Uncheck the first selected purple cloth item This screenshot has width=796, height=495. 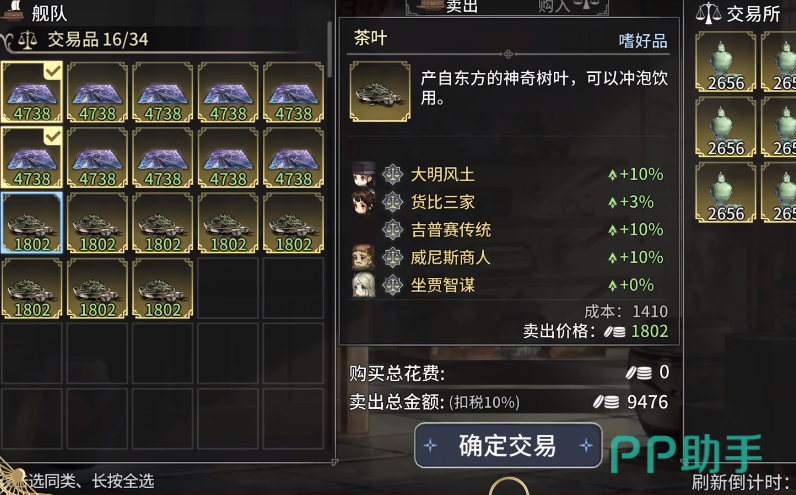pyautogui.click(x=31, y=92)
